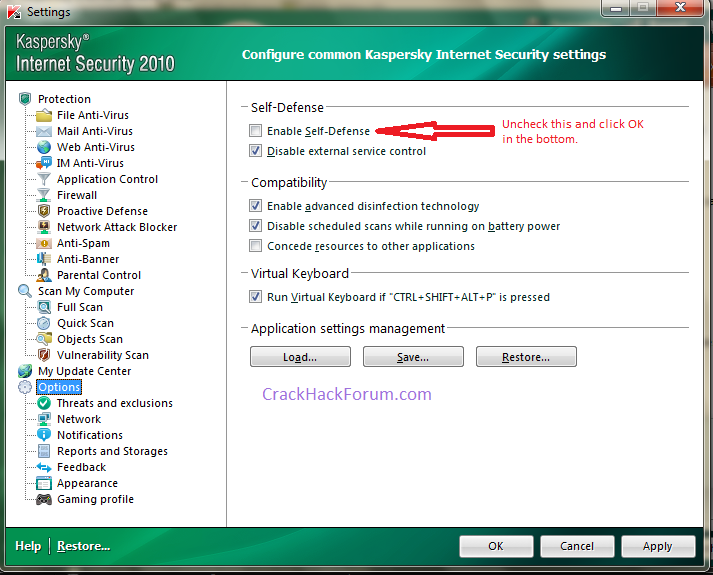Click the Scan My Computer magnifier icon
The width and height of the screenshot is (713, 575).
coord(25,291)
